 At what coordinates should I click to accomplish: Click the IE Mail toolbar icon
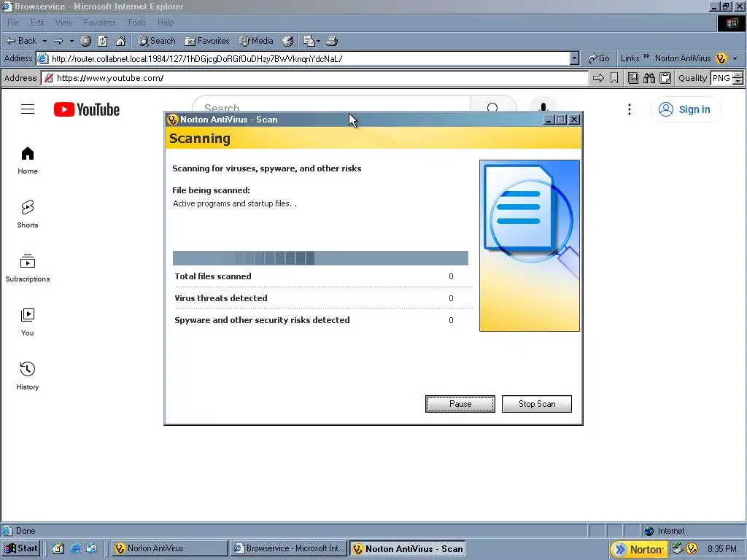tap(311, 41)
